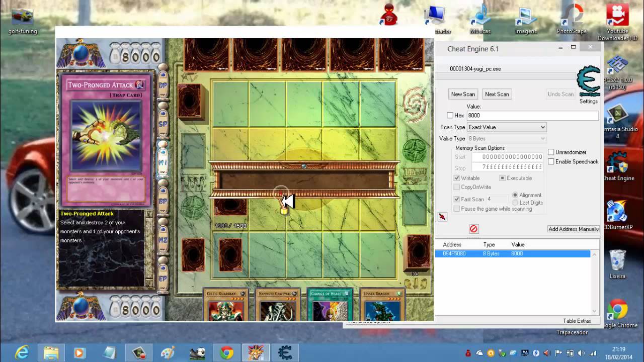Click the Next Scan button
This screenshot has width=644, height=362.
pos(497,94)
